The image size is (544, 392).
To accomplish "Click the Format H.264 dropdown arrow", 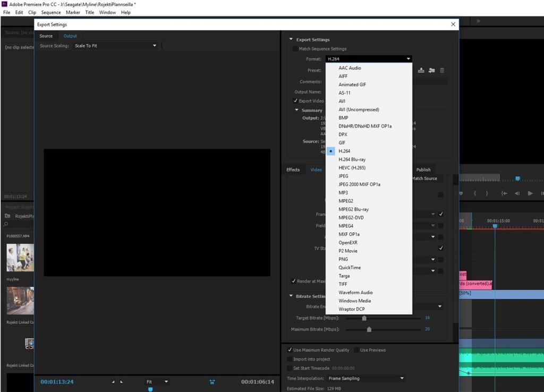I will click(409, 58).
